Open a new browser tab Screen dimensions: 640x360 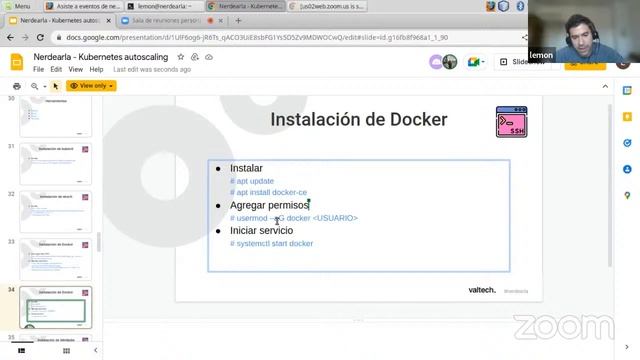point(238,20)
